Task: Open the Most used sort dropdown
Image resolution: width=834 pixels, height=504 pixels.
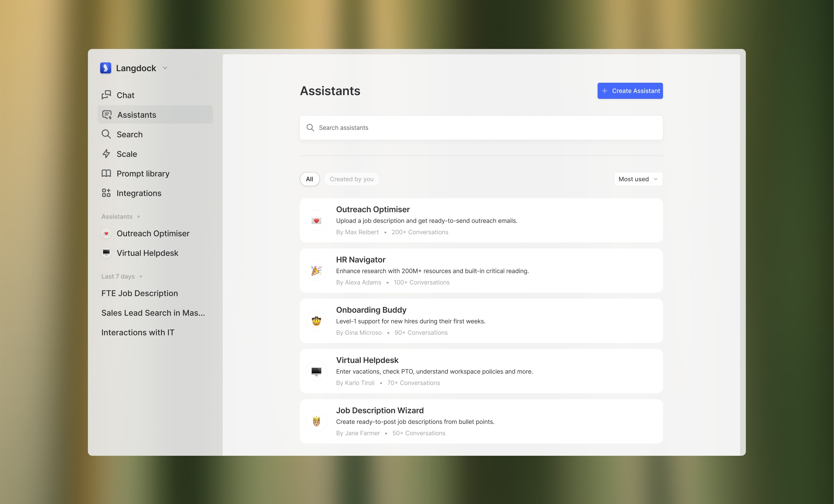Action: 638,179
